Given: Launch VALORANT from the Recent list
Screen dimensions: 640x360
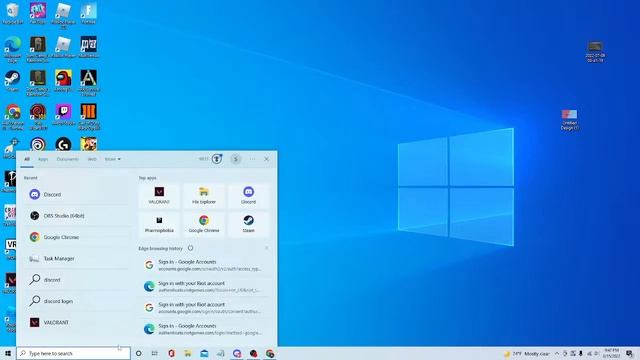Looking at the screenshot, I should tap(77, 322).
